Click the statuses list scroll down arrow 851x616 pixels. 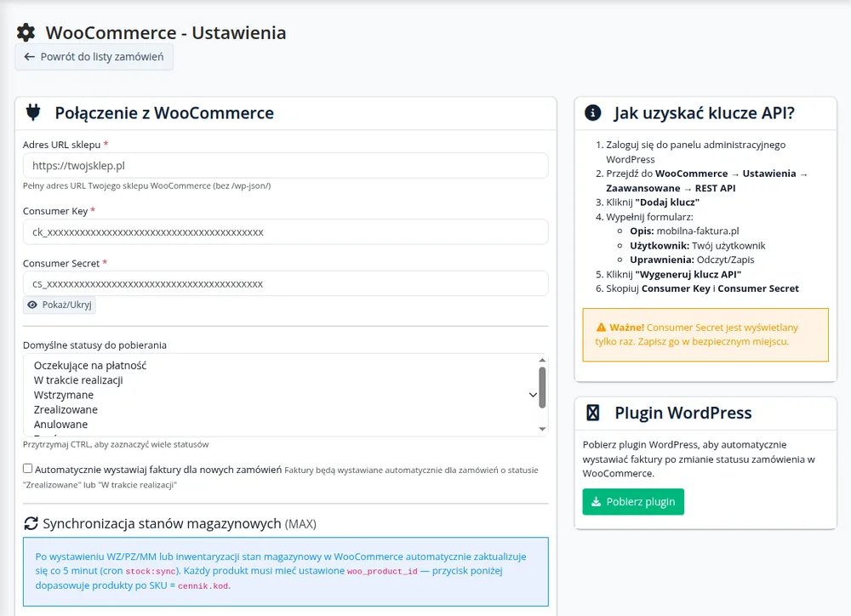click(542, 429)
